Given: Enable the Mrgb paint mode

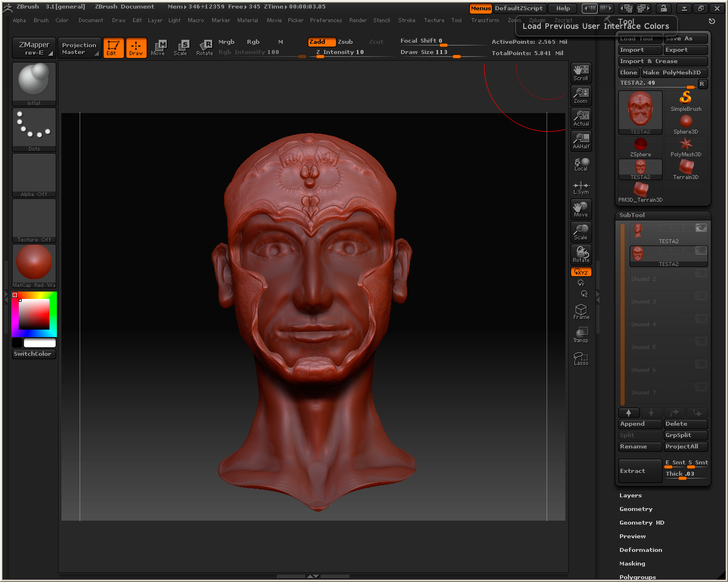Looking at the screenshot, I should click(x=226, y=42).
